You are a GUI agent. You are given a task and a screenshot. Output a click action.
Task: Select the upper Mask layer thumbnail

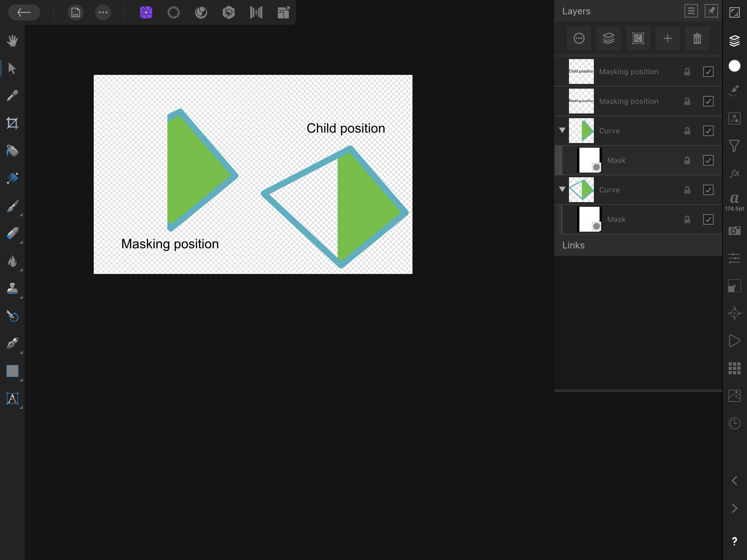[x=589, y=160]
